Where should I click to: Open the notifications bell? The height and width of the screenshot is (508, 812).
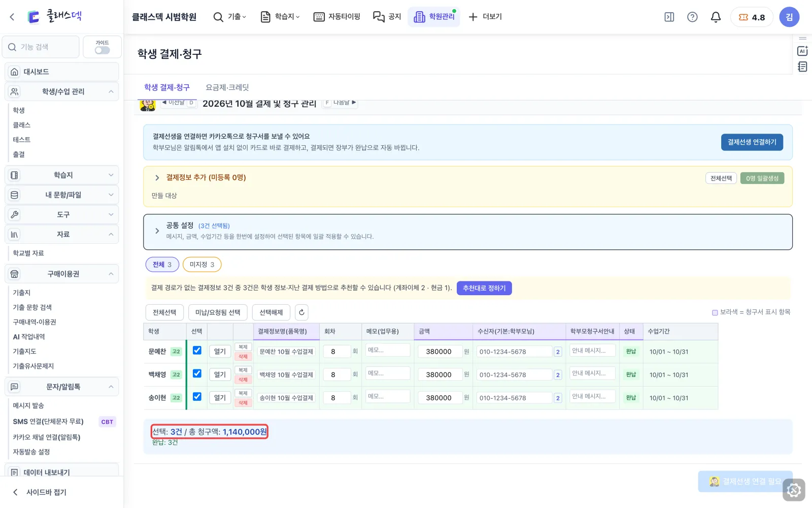tap(716, 17)
